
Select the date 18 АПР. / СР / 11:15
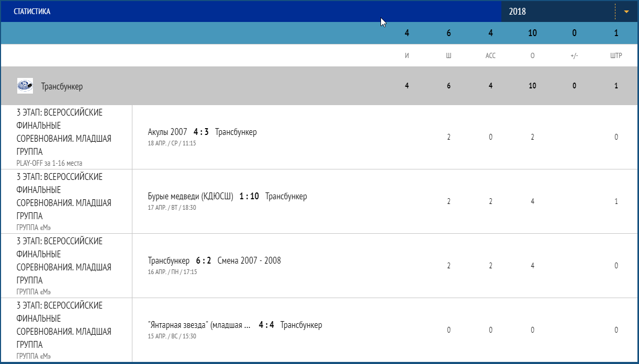172,143
